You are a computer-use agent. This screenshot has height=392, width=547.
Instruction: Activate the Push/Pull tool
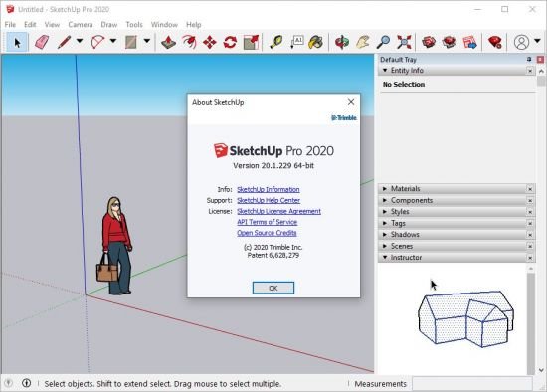[x=168, y=42]
